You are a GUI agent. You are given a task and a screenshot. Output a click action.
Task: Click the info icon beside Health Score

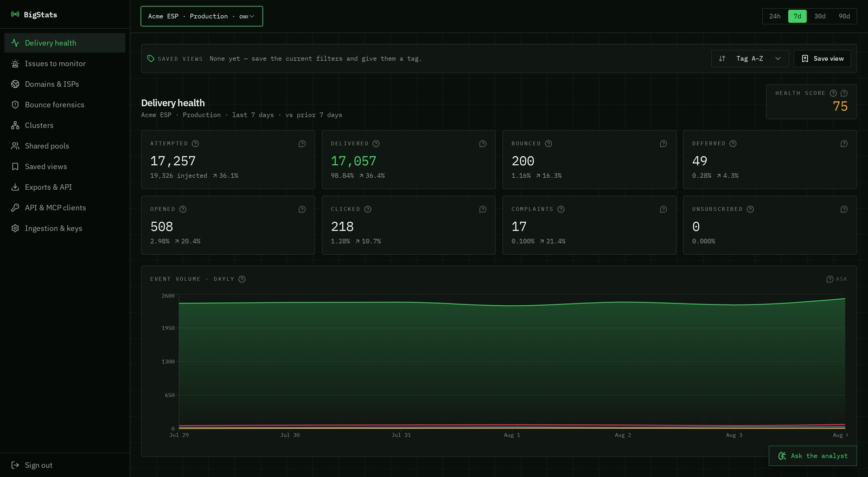coord(833,93)
